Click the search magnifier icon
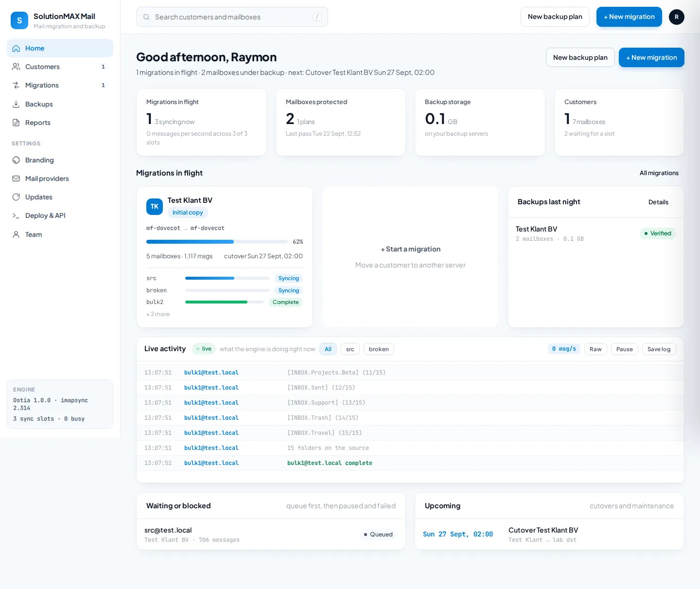Viewport: 700px width, 589px height. (x=146, y=17)
